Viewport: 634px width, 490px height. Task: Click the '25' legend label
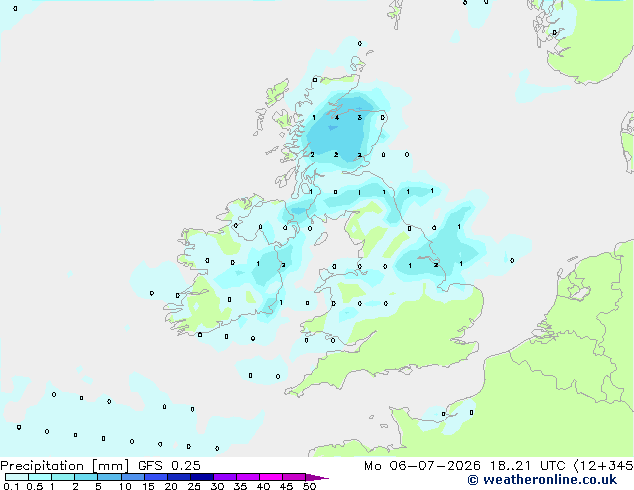(194, 486)
